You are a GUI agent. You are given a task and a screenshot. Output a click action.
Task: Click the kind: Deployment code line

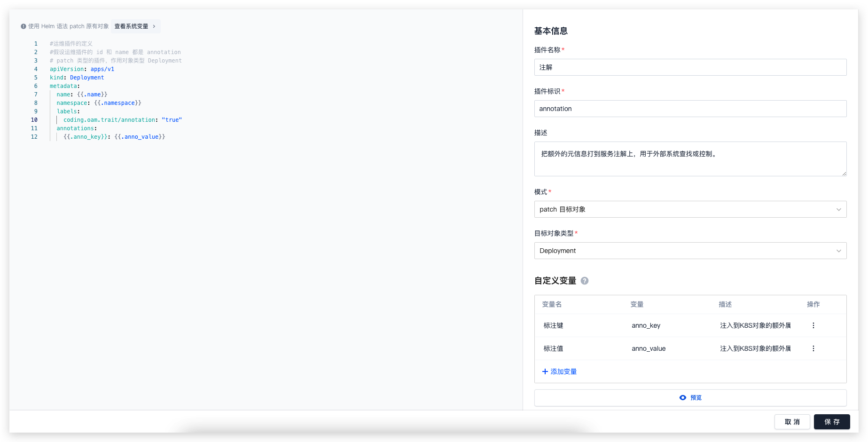(x=77, y=78)
